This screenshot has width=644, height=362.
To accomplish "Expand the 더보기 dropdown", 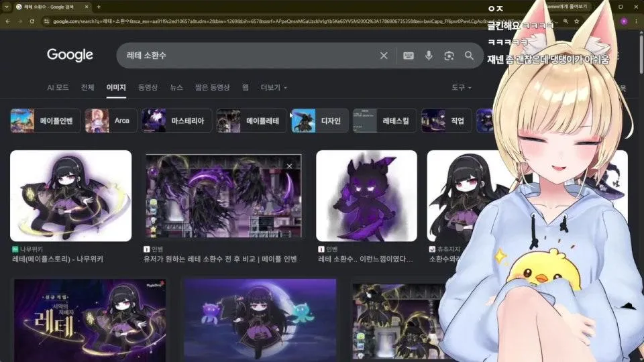I will [274, 87].
